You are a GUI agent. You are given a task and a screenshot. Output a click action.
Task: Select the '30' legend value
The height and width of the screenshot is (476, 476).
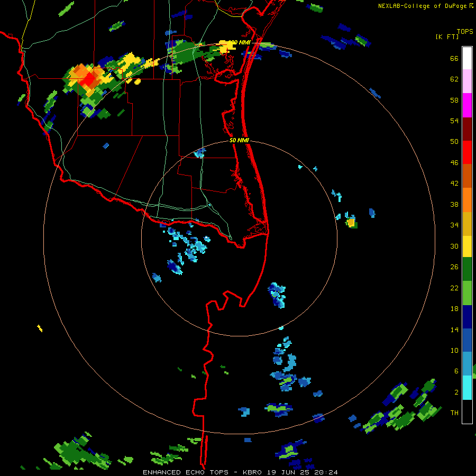click(454, 246)
